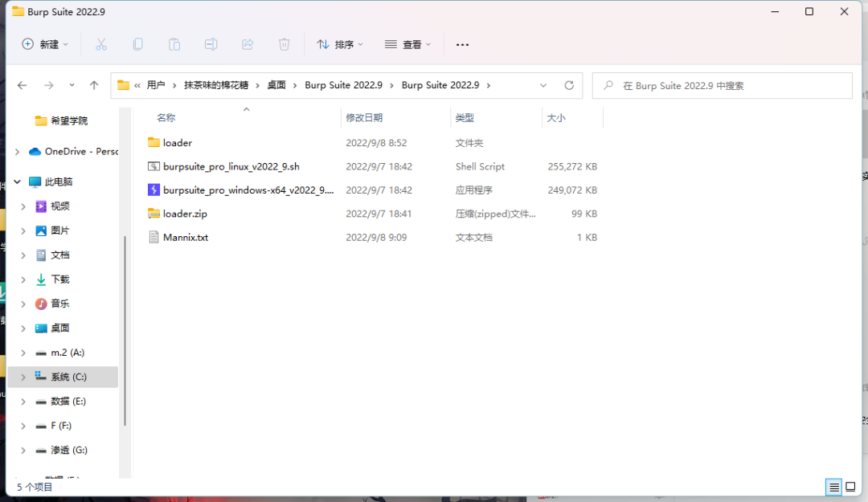Select file name Mannix.txt

tap(186, 238)
